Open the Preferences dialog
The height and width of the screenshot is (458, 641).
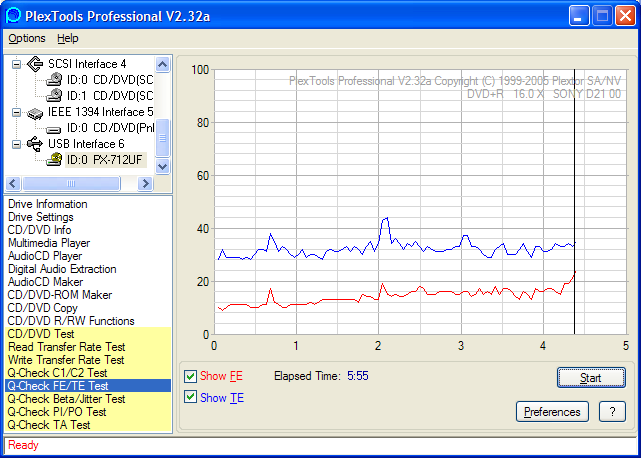(552, 412)
